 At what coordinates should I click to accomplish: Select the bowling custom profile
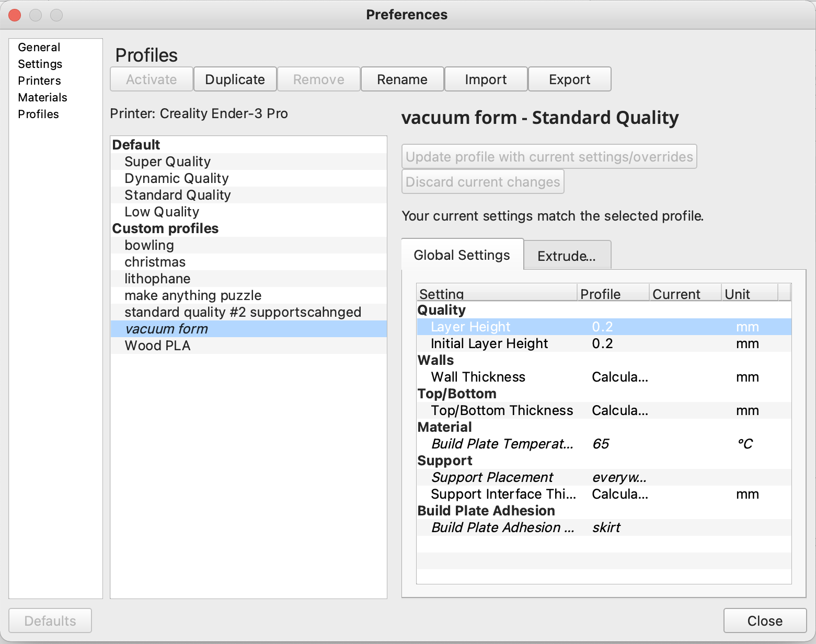(249, 245)
